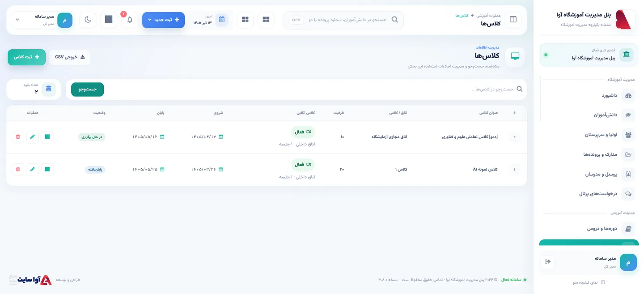Viewport: 644px width, 294px height.
Task: Select the class title [دمو] کلاس تعاملی علوم و فناوری
Action: [470, 137]
